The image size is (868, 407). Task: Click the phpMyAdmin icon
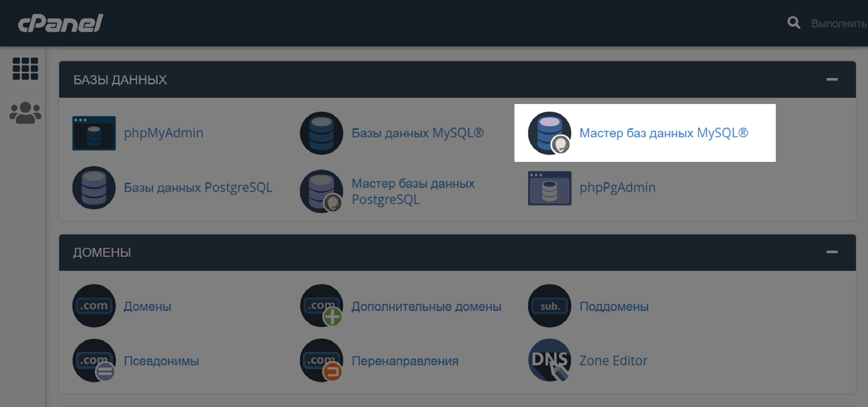click(x=94, y=133)
